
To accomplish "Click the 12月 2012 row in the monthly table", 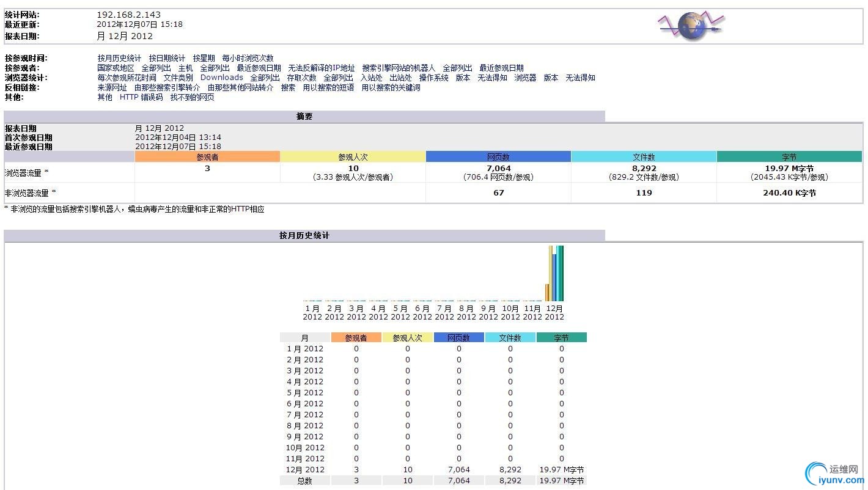I will click(x=433, y=470).
